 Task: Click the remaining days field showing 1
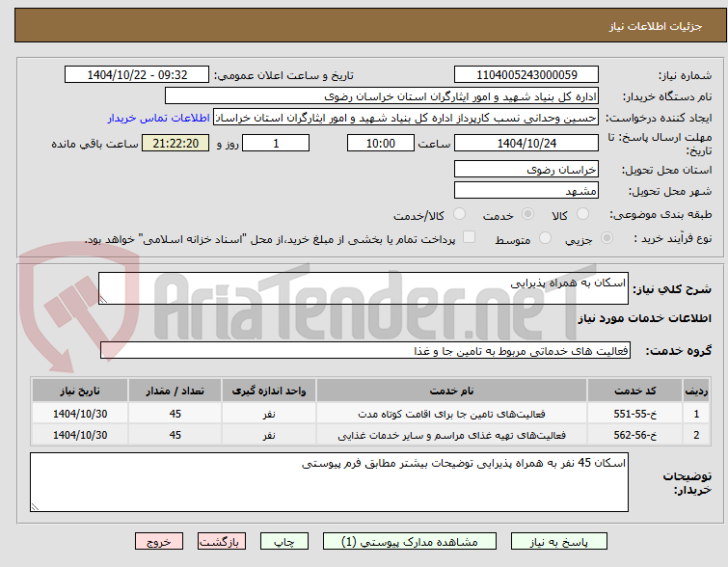[276, 143]
